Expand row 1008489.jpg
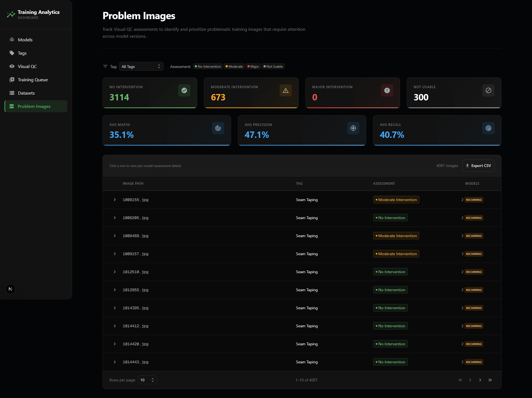The height and width of the screenshot is (398, 532). [x=115, y=236]
